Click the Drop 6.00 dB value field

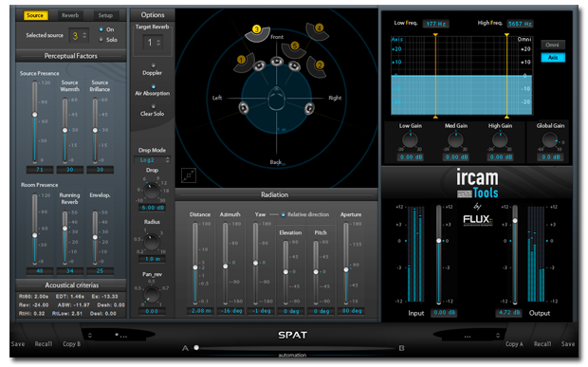[153, 208]
